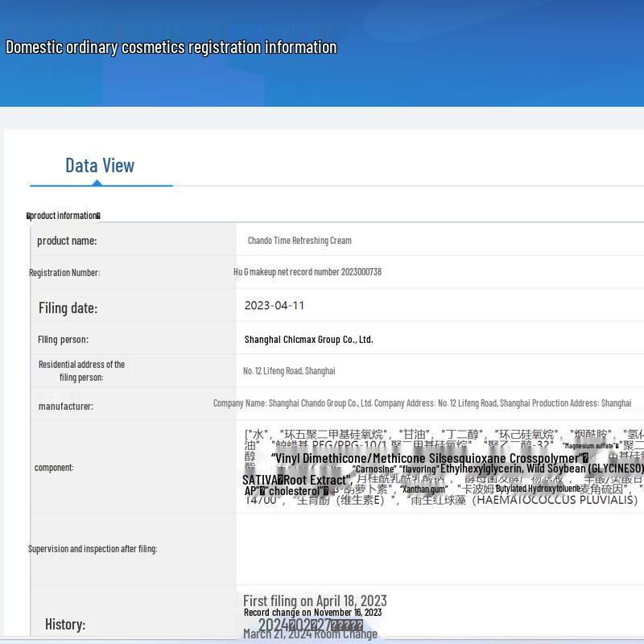Select the filing date 2023-04-11
The height and width of the screenshot is (644, 644).
[x=275, y=306]
